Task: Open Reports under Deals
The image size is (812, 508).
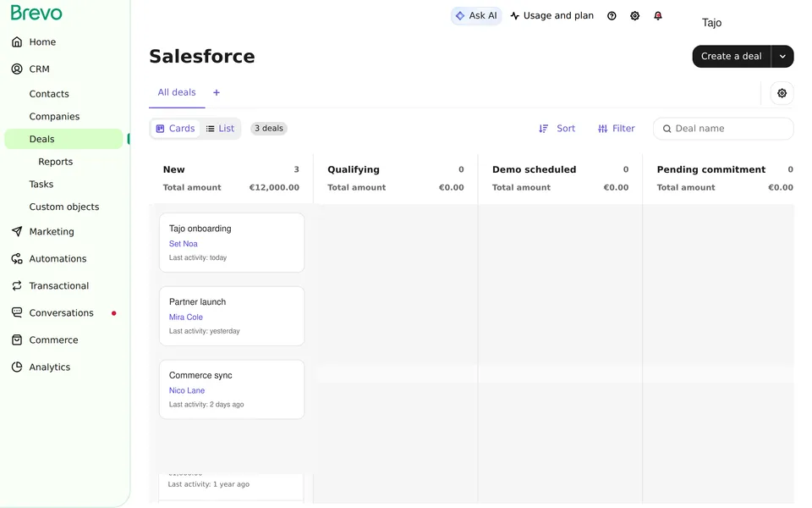Action: tap(56, 162)
